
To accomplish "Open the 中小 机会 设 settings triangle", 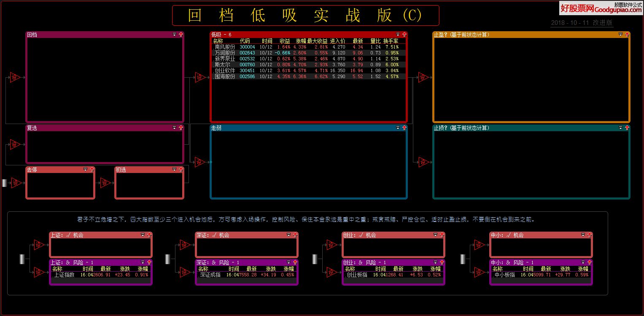I will point(479,245).
